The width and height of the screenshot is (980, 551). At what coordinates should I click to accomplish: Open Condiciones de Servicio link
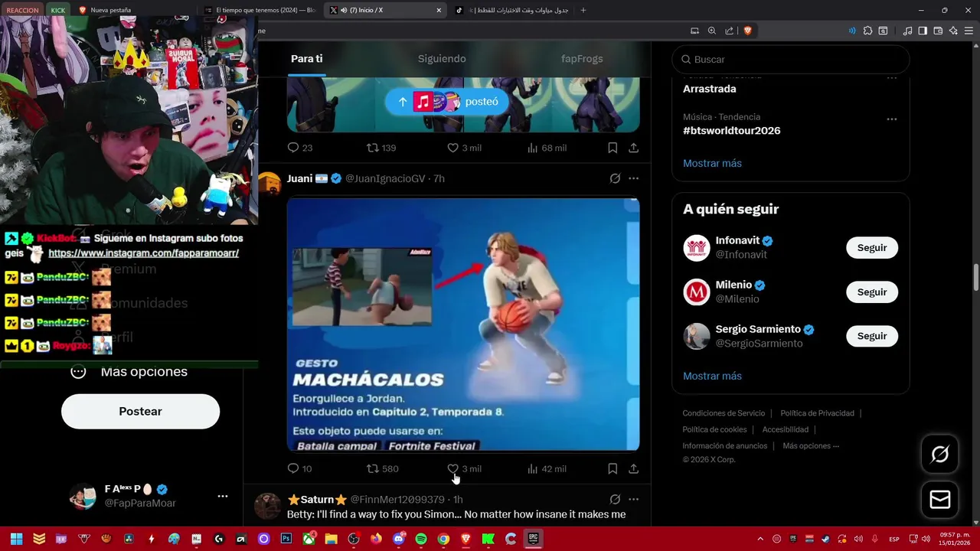click(x=724, y=413)
